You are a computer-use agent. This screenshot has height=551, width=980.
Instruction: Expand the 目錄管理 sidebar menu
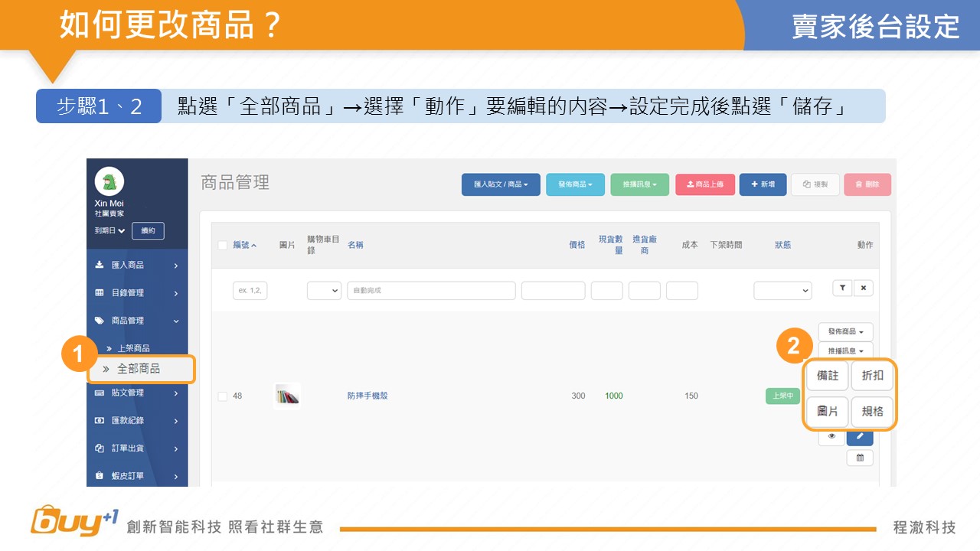(x=137, y=293)
